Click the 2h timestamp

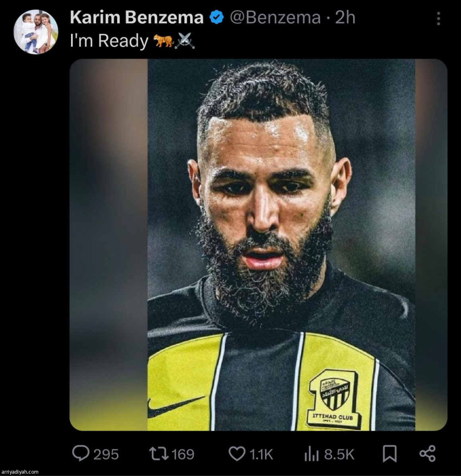[345, 17]
